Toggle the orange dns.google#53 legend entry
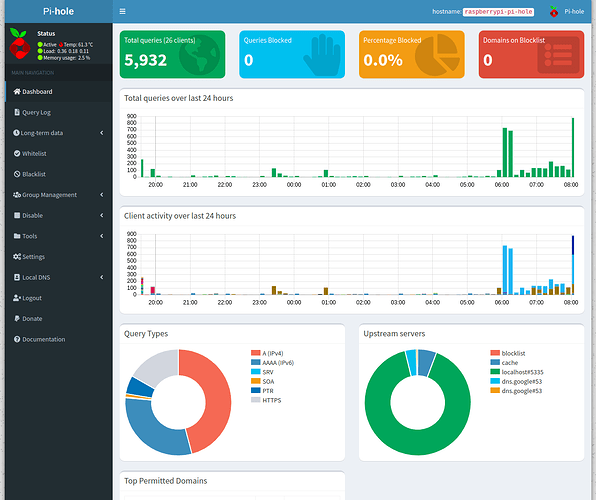This screenshot has width=596, height=500. click(516, 391)
